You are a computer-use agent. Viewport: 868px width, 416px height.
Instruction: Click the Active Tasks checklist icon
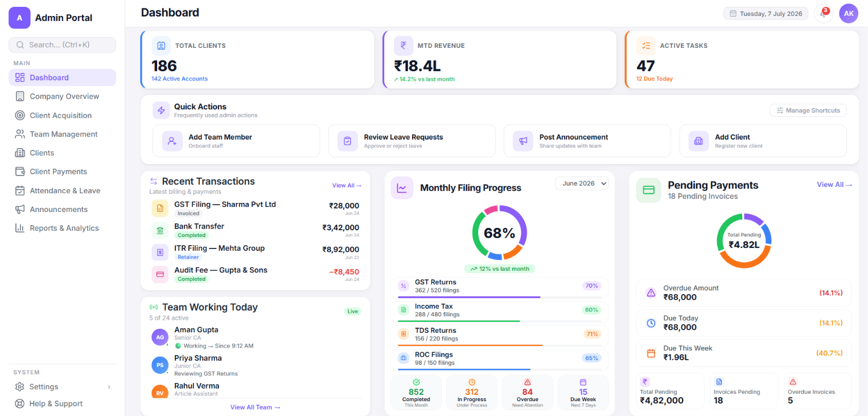coord(646,46)
